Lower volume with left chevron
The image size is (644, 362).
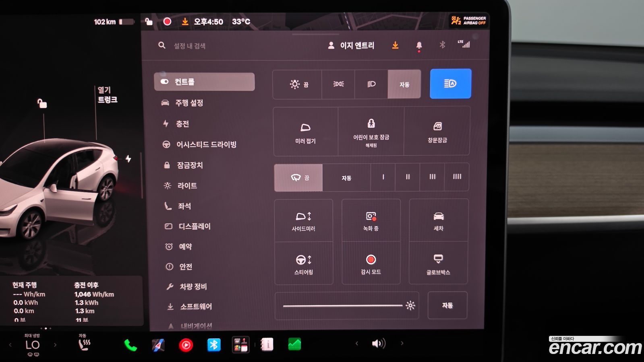(356, 343)
